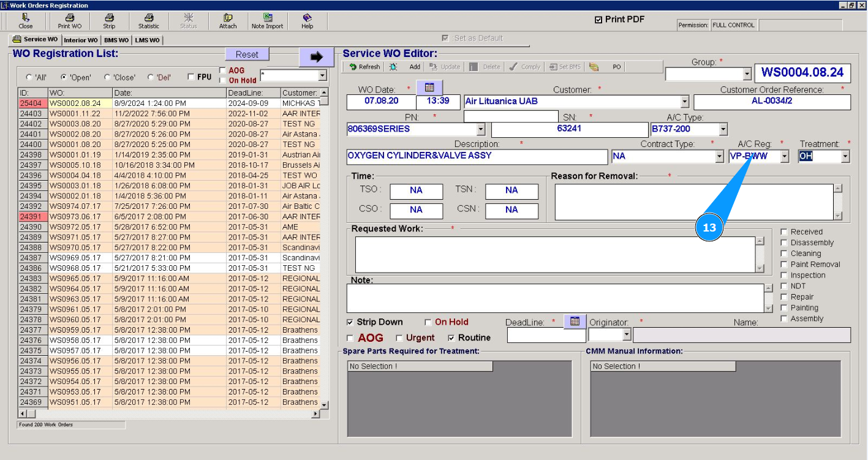Switch to the BMS WO tab
Viewport: 868px width, 460px height.
[x=116, y=40]
